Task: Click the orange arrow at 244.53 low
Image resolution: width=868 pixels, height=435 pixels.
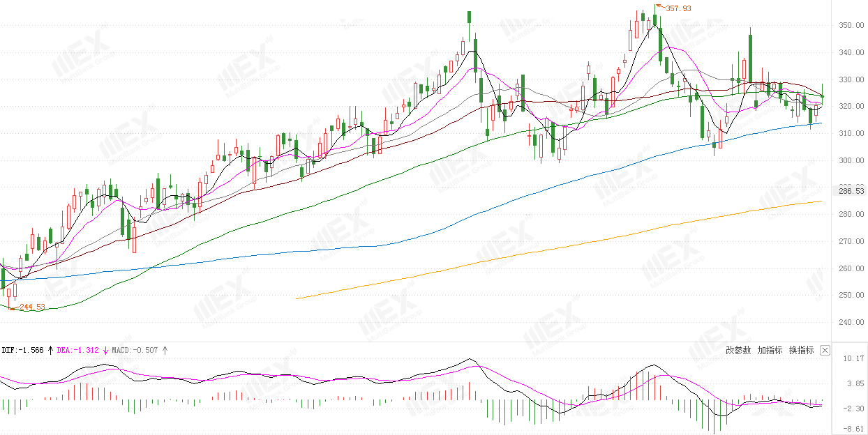Action: point(14,307)
